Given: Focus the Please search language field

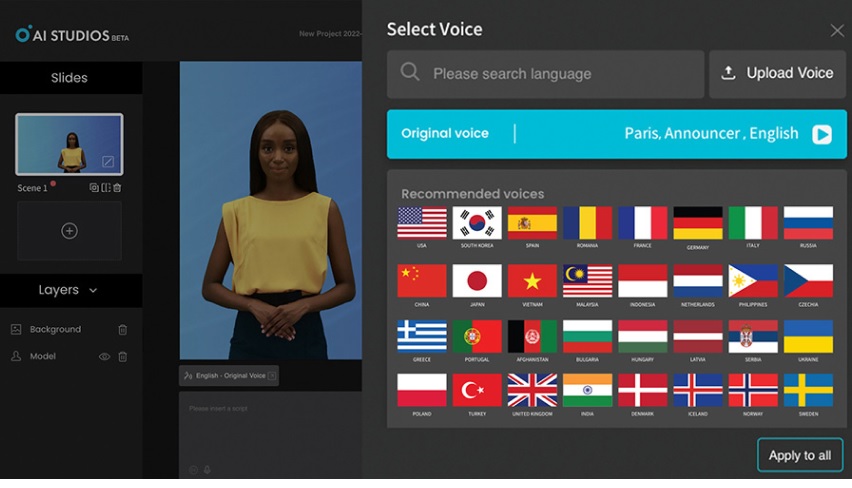Looking at the screenshot, I should point(545,74).
